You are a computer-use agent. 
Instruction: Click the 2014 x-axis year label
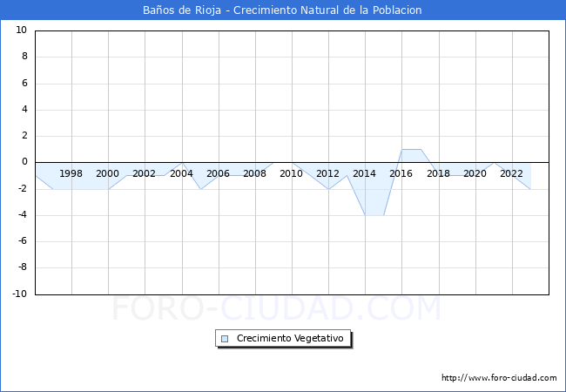click(364, 173)
